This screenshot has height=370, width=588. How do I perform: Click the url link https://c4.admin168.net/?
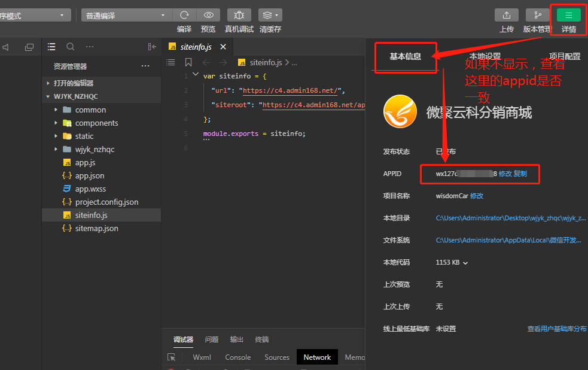290,90
